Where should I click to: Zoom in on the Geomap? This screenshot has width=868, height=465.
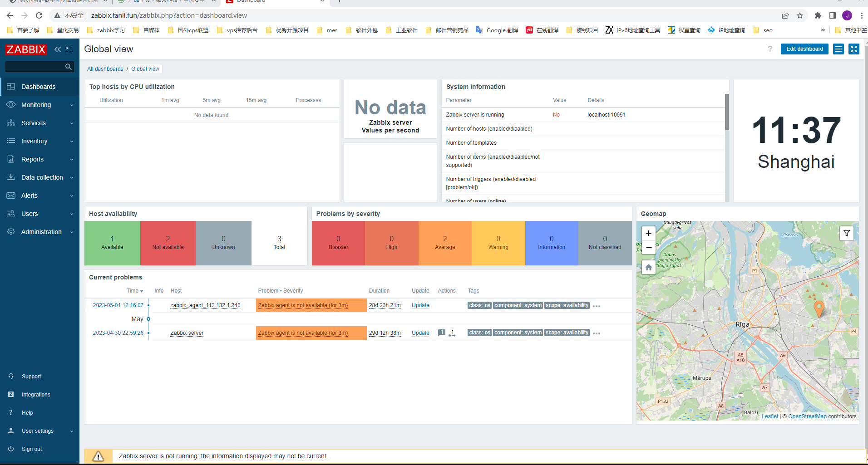click(x=649, y=233)
